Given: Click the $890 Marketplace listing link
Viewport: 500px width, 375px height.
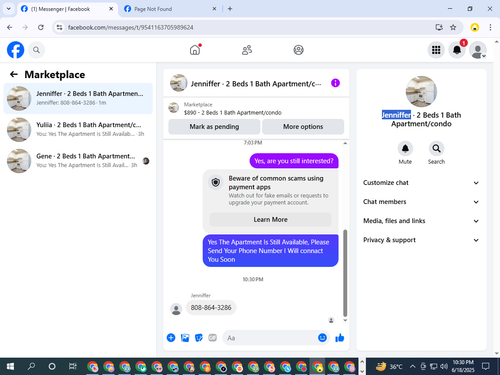Looking at the screenshot, I should coord(233,113).
